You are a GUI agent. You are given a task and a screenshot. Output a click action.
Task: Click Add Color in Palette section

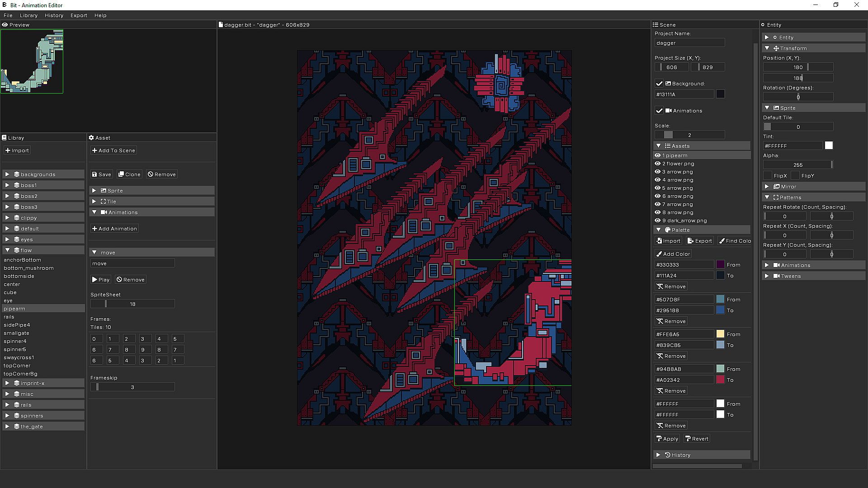click(x=673, y=254)
